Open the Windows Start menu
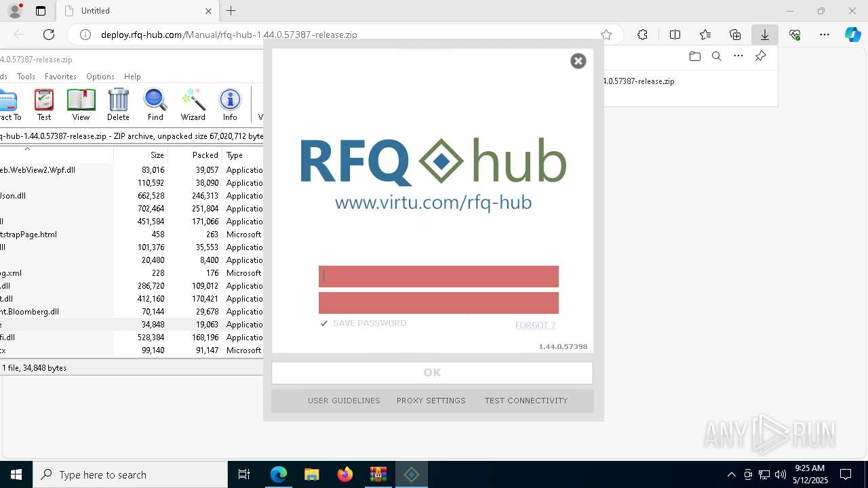868x488 pixels. click(x=16, y=474)
